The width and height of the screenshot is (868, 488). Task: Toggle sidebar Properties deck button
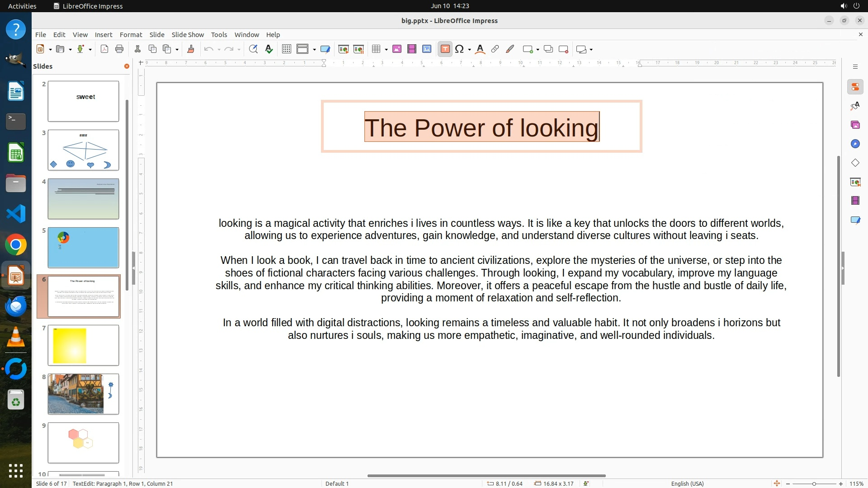[x=855, y=87]
